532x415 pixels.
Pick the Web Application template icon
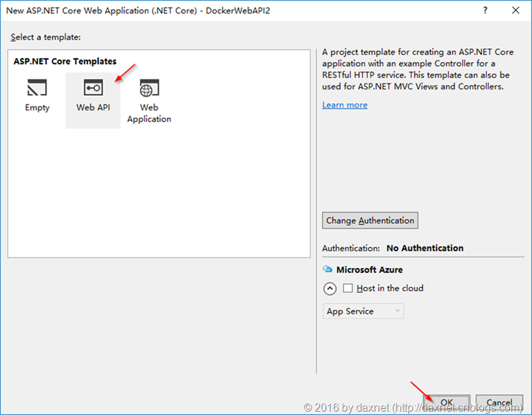coord(150,88)
